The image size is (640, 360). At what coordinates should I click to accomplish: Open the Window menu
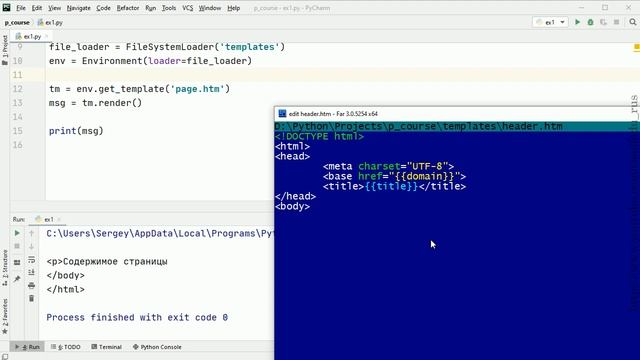coord(210,8)
